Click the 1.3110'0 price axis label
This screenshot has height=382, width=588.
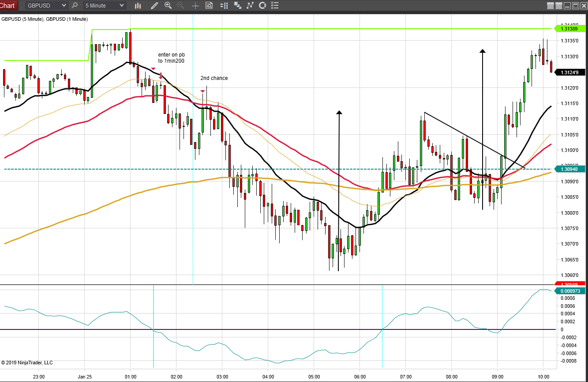(569, 119)
